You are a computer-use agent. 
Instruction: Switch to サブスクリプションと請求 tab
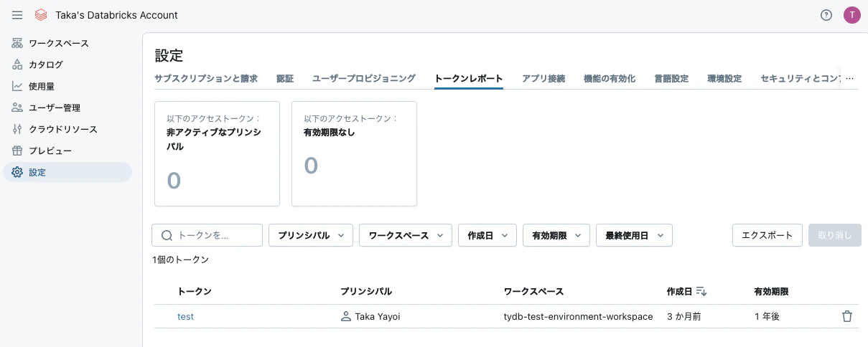(x=206, y=79)
